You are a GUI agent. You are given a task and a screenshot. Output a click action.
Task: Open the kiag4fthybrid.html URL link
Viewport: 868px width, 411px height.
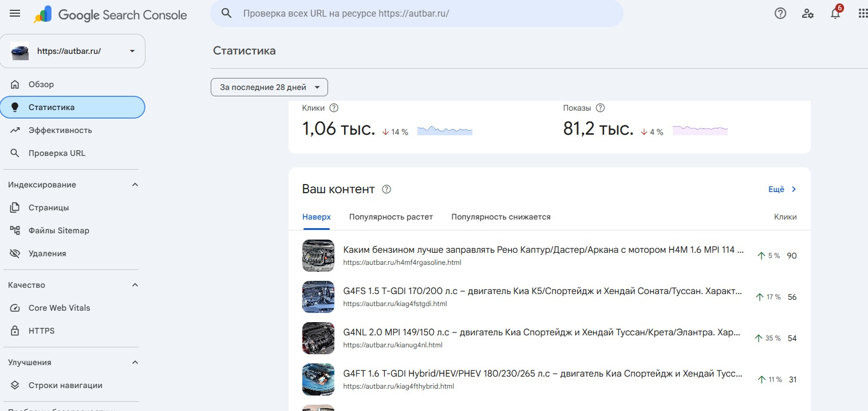point(399,386)
